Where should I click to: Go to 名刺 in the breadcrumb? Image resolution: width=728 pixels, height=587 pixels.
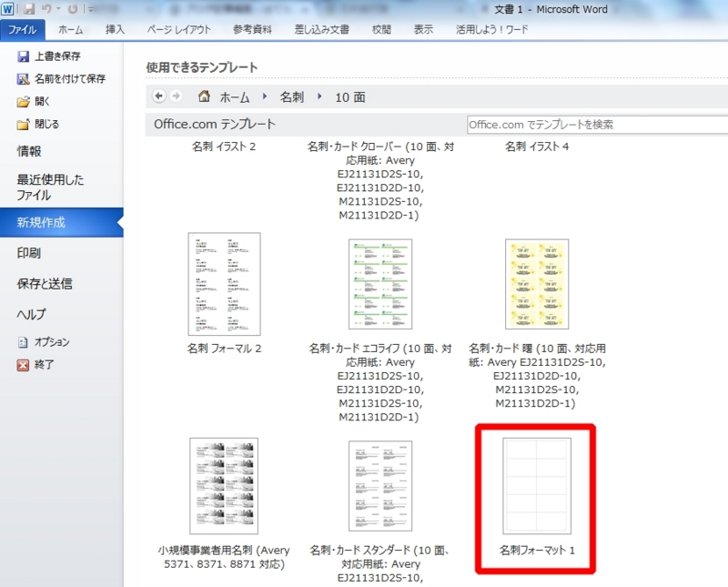291,97
